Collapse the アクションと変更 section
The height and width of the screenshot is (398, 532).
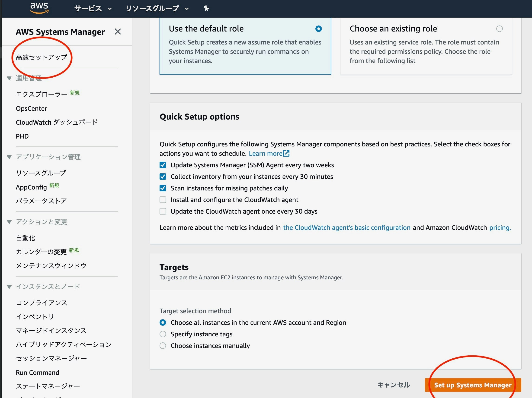[9, 222]
